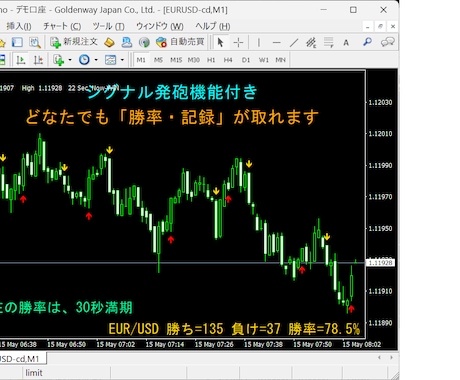Open the Terminal panel icon
This screenshot has width=460, height=380.
17,42
